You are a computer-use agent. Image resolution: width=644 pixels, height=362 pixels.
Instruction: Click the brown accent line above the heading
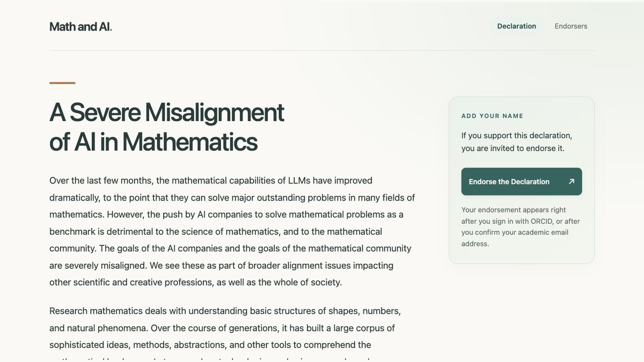62,83
